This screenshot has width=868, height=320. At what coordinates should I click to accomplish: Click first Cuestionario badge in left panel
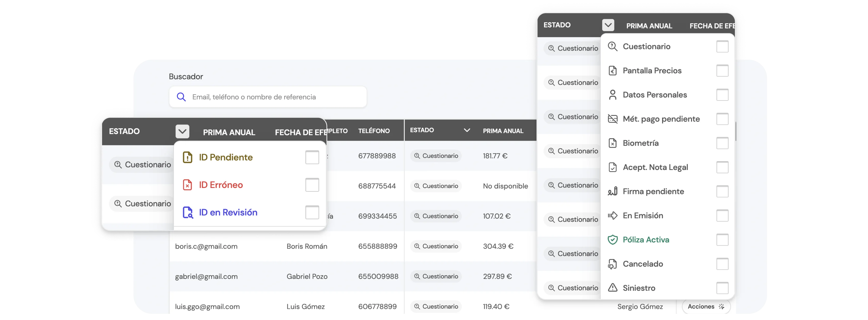142,165
